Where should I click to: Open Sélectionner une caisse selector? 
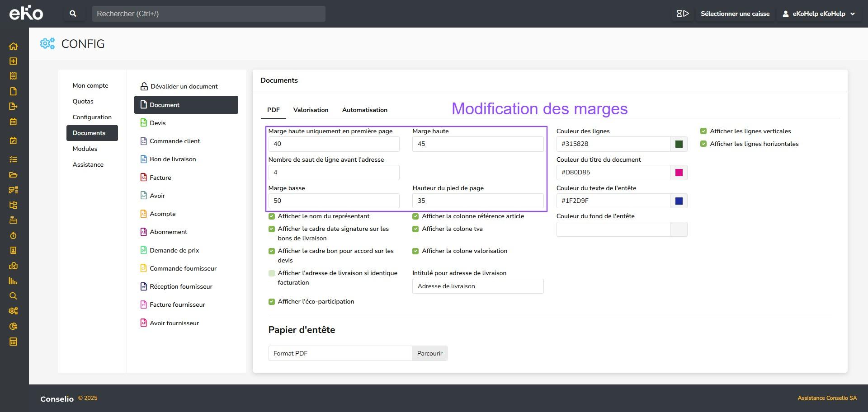coord(735,14)
